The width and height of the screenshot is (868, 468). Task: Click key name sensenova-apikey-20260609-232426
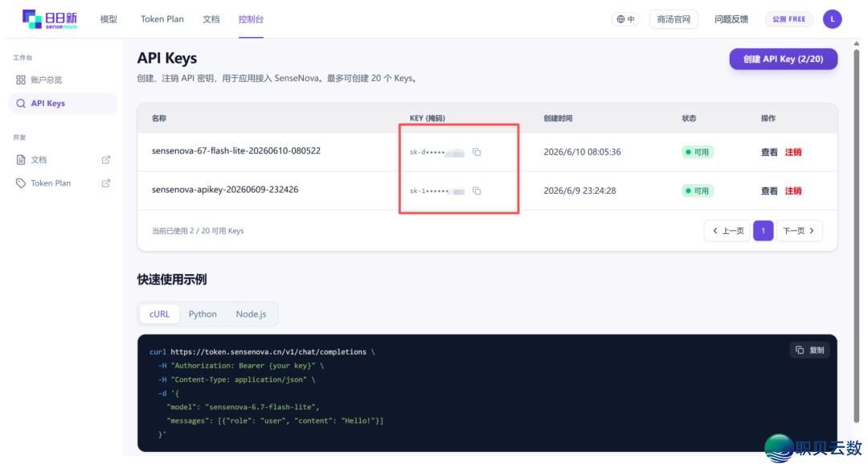pos(225,190)
